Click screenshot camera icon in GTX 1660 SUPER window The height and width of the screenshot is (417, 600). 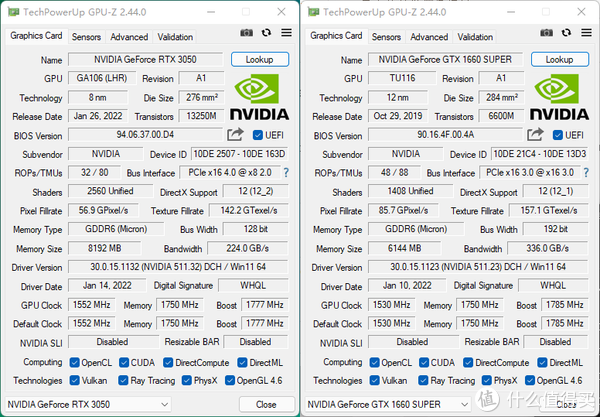[x=546, y=33]
